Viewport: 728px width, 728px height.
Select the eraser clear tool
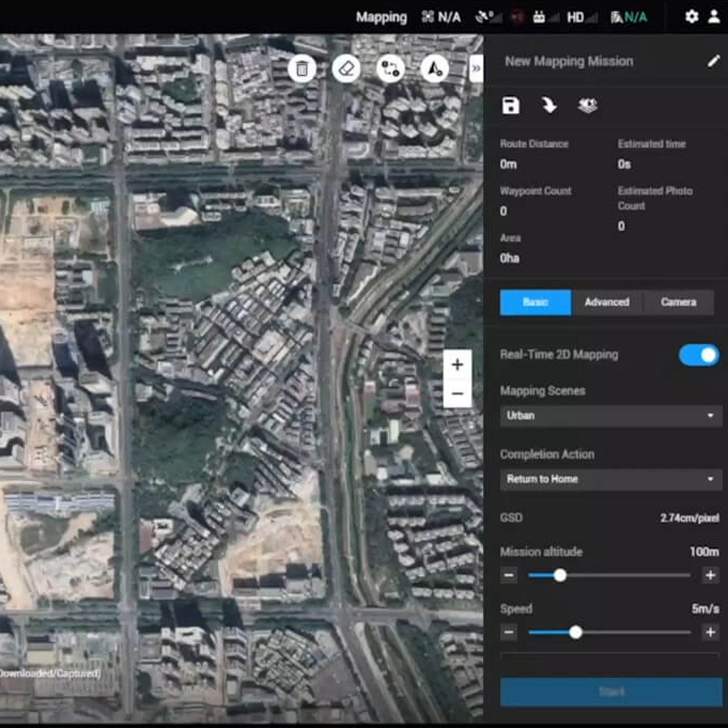coord(346,69)
